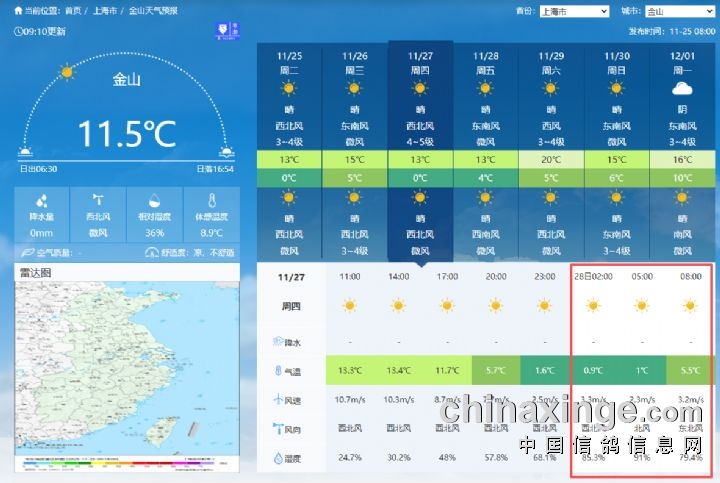Click the feels-like temperature thermometer icon
The image size is (720, 483).
pos(211,201)
